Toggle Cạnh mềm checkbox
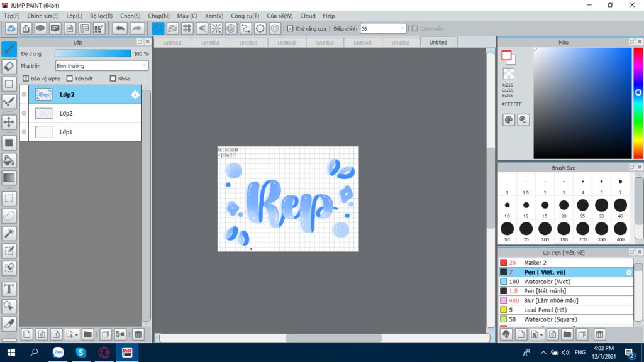The image size is (644, 362). coord(414,29)
